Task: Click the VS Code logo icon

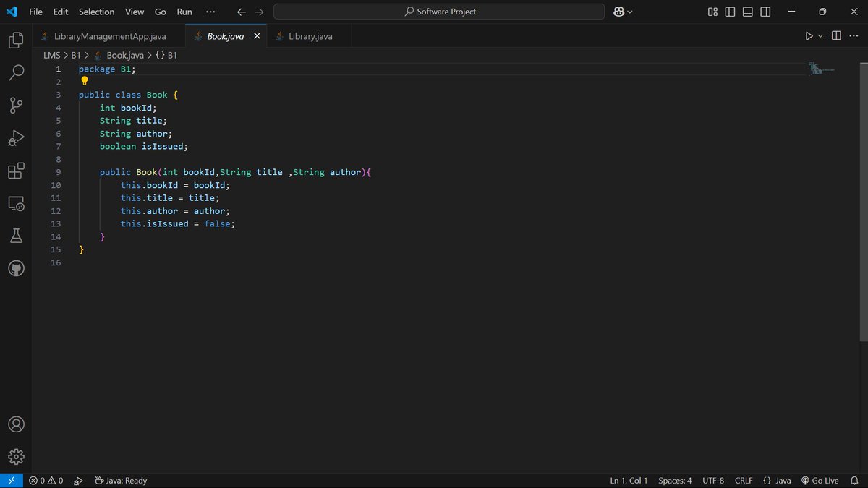Action: (x=12, y=12)
